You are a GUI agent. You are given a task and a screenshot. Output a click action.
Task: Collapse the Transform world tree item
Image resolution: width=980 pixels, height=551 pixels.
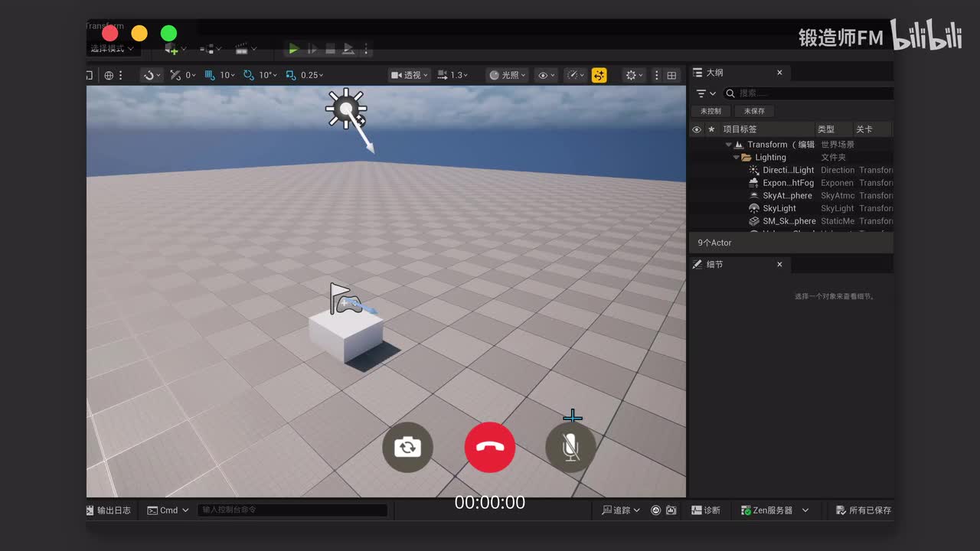[x=728, y=145]
